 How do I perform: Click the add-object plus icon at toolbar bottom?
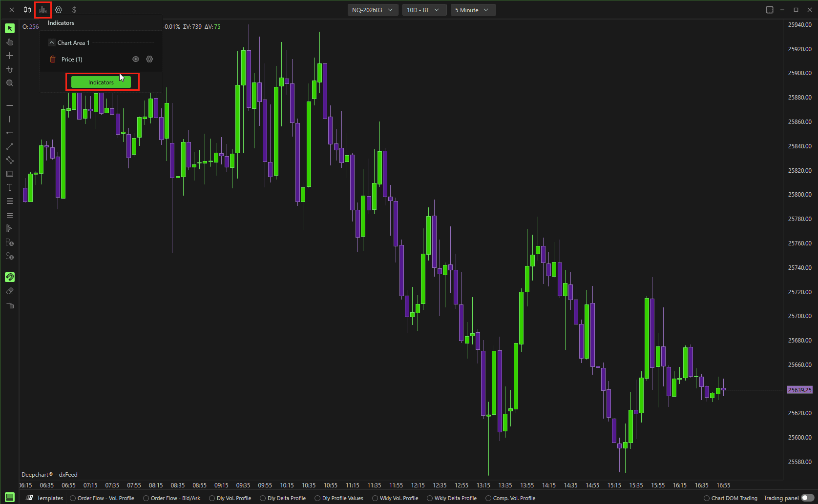click(x=10, y=305)
